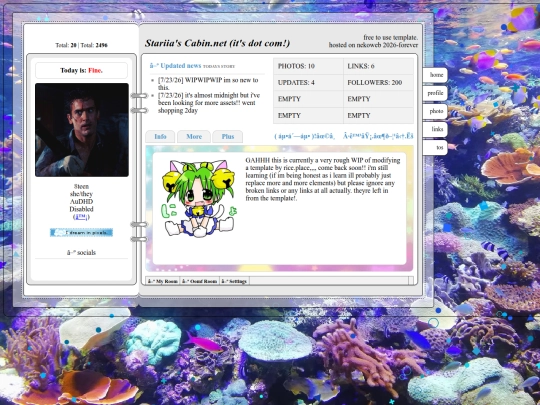
Task: Open the tos side tab
Action: (435, 147)
